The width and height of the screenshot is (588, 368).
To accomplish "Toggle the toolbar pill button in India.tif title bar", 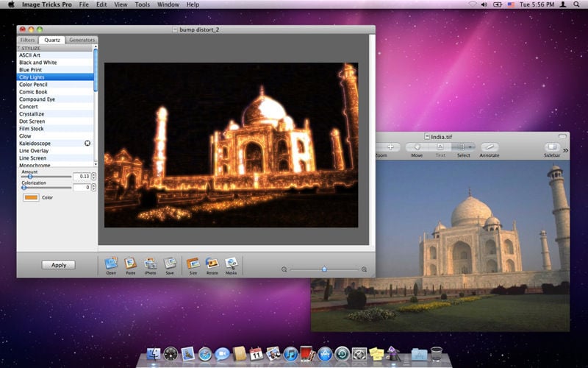I will tap(562, 136).
